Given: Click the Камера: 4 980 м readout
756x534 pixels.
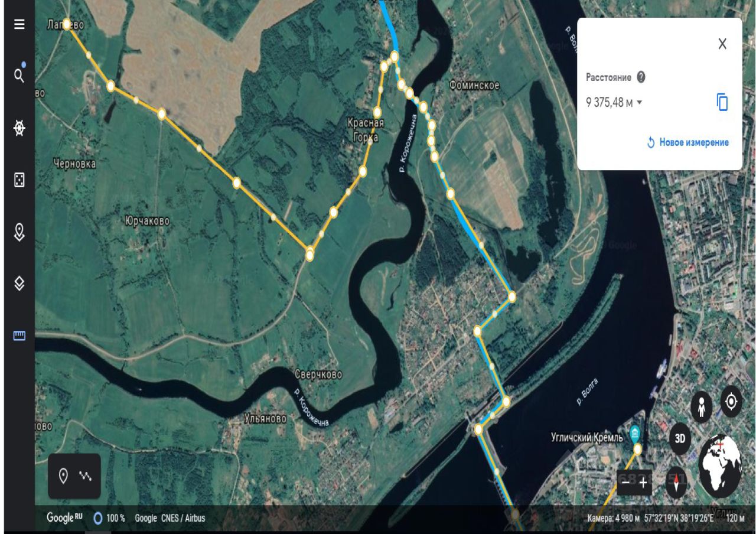Looking at the screenshot, I should click(614, 519).
